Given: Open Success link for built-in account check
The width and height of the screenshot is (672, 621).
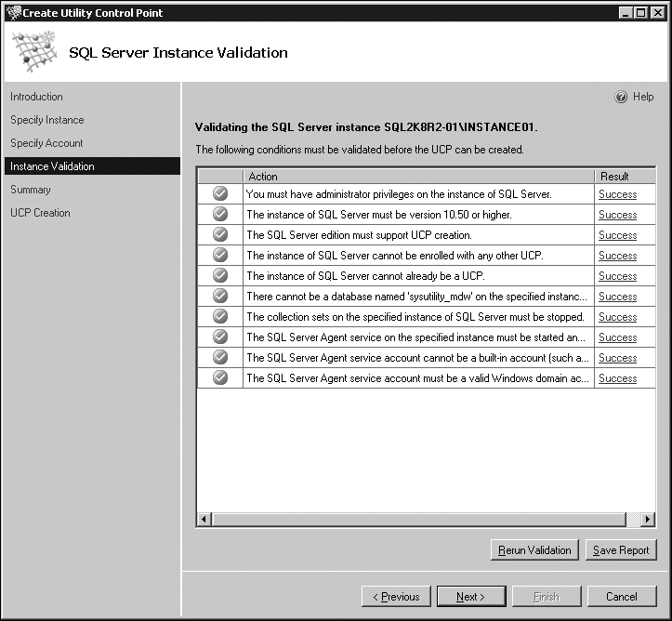Looking at the screenshot, I should click(x=617, y=358).
